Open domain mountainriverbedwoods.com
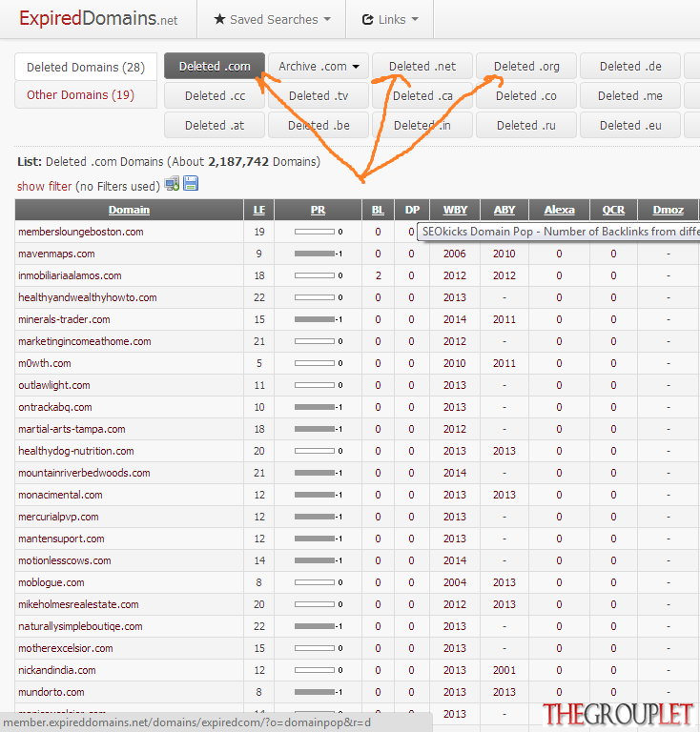 click(84, 473)
